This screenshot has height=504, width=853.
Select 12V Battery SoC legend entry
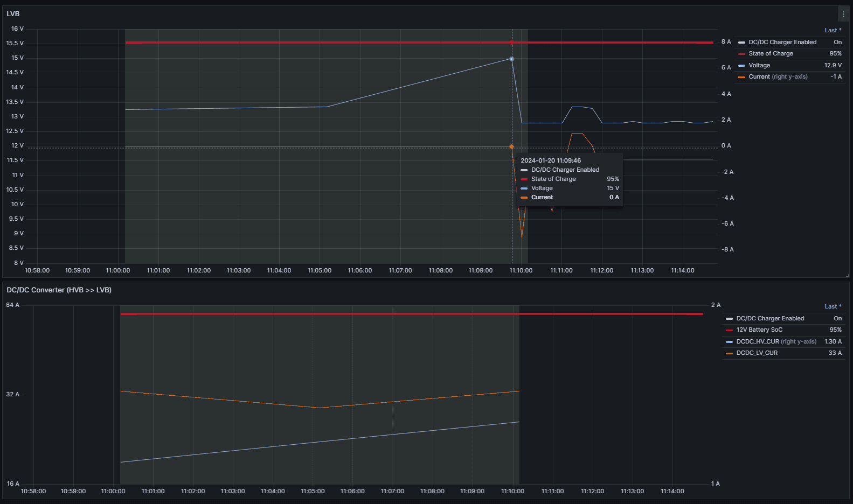click(x=759, y=330)
